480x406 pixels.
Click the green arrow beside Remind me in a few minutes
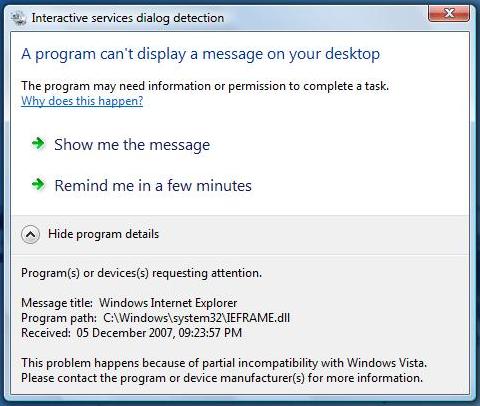(x=38, y=184)
